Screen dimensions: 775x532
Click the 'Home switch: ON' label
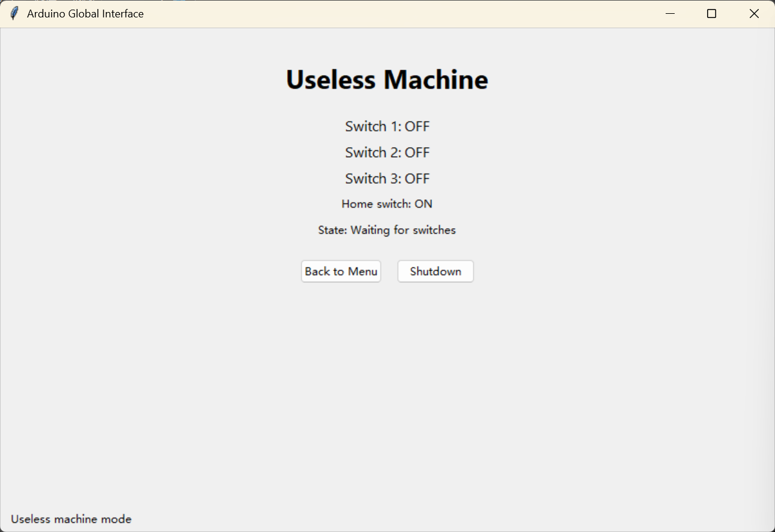[387, 204]
